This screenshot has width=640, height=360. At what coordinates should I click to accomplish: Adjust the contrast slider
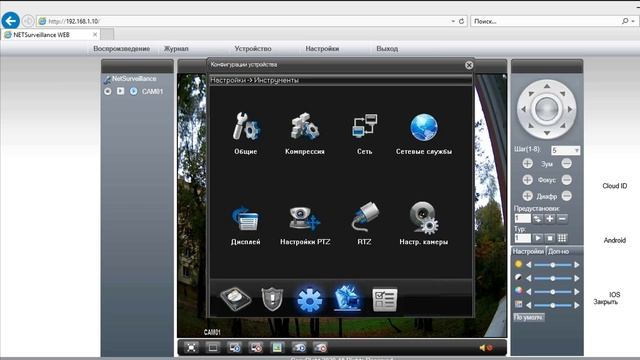click(553, 278)
